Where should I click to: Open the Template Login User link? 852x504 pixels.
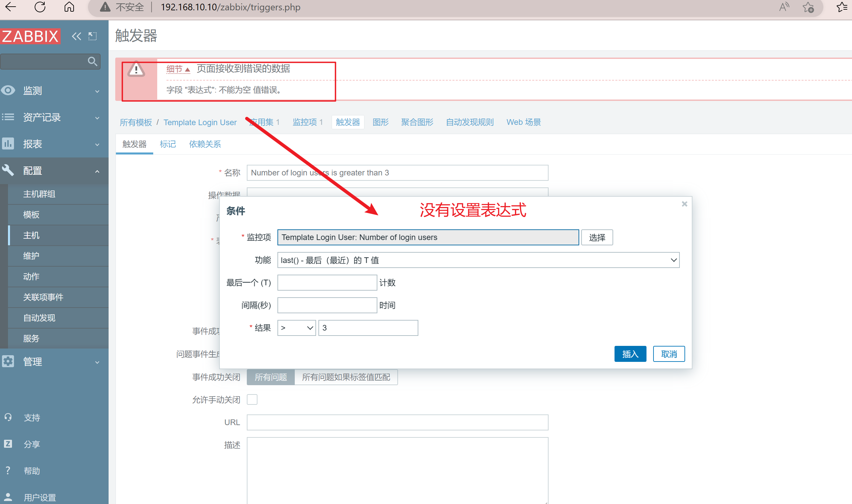(x=200, y=122)
